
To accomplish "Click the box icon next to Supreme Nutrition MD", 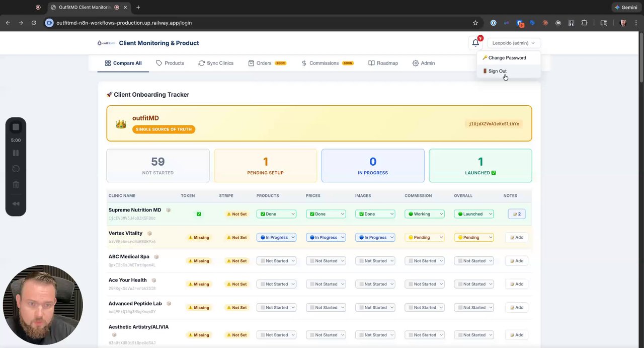I will pos(169,210).
